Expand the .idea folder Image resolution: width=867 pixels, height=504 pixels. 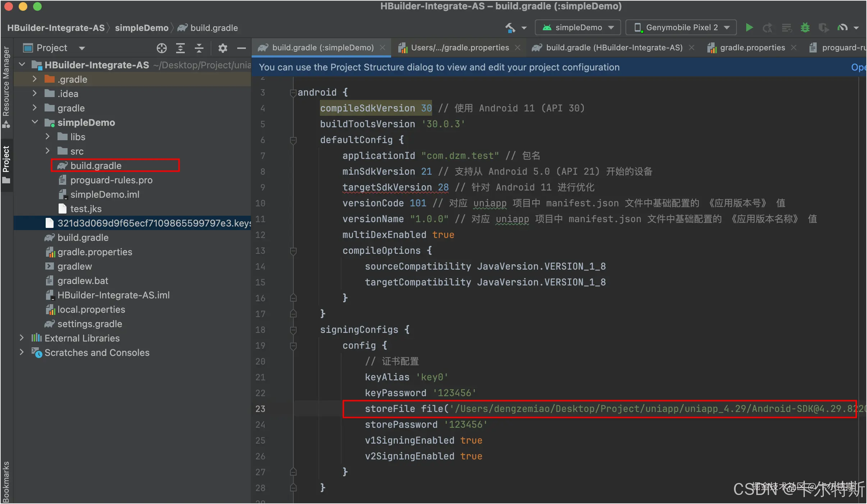click(35, 93)
